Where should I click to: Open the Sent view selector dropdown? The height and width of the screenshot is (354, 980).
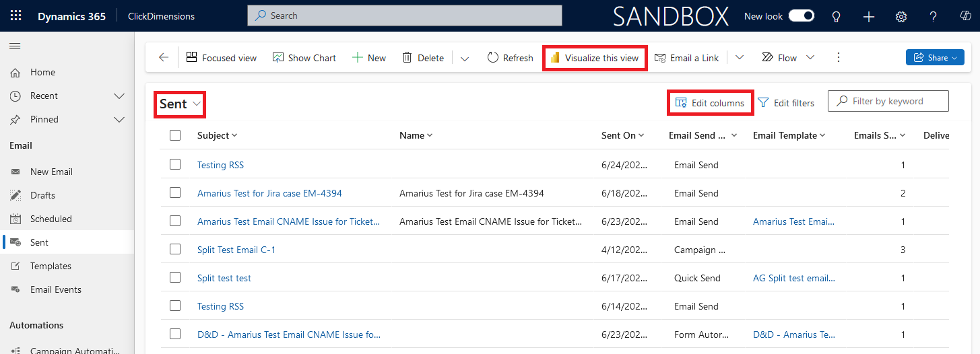[180, 104]
